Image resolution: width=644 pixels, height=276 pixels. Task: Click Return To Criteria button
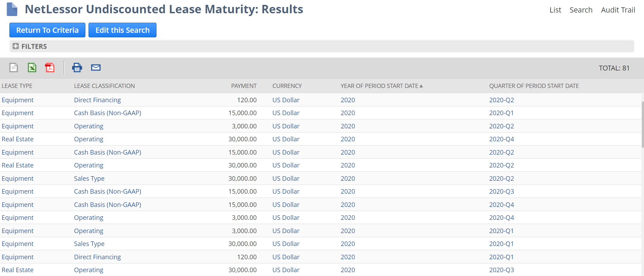click(x=47, y=30)
